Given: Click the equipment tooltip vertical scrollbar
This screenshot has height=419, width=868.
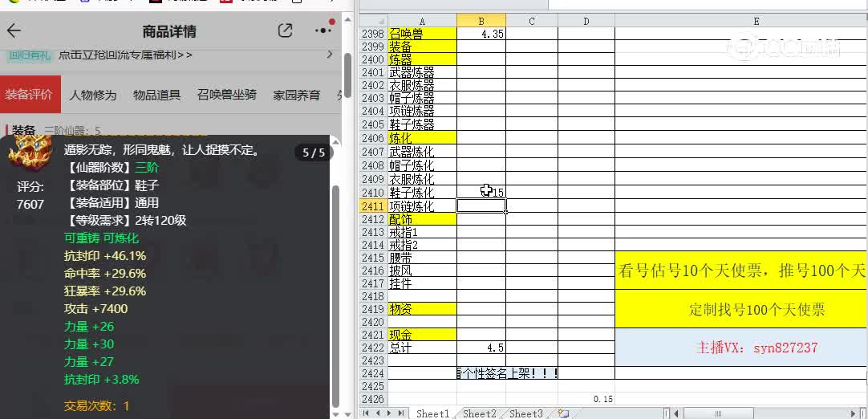Looking at the screenshot, I should pos(335,296).
